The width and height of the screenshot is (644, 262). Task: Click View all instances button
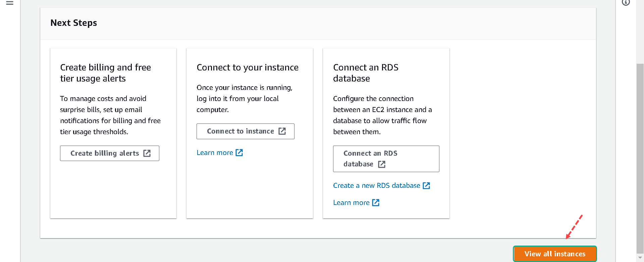point(555,254)
